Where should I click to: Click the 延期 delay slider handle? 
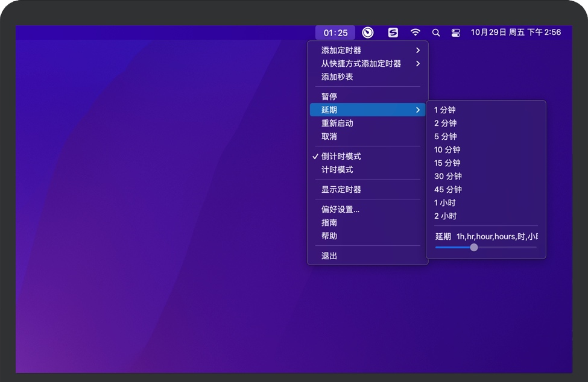[474, 247]
